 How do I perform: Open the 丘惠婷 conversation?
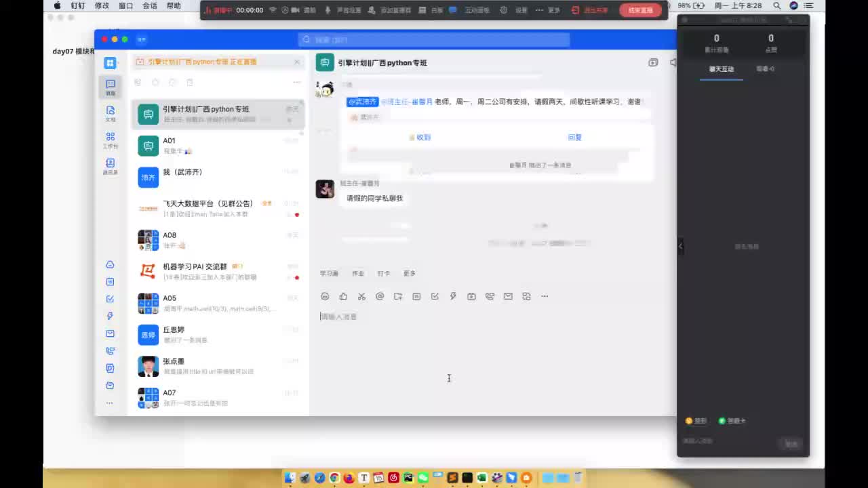[x=218, y=334]
